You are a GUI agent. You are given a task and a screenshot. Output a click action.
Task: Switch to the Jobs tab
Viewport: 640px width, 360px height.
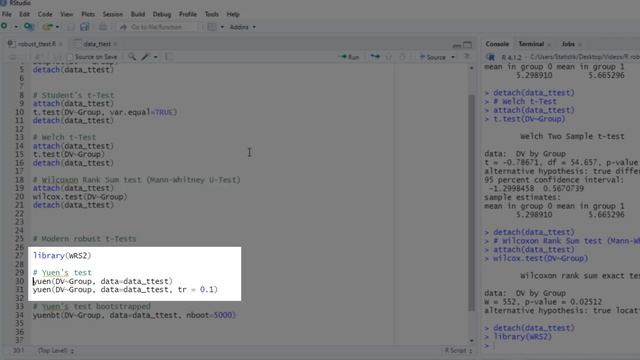(568, 44)
